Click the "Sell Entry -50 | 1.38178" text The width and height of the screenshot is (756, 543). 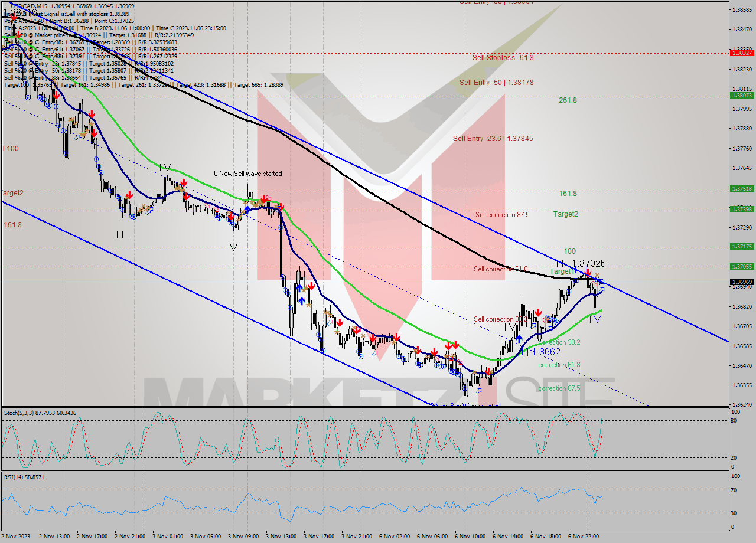tap(495, 82)
